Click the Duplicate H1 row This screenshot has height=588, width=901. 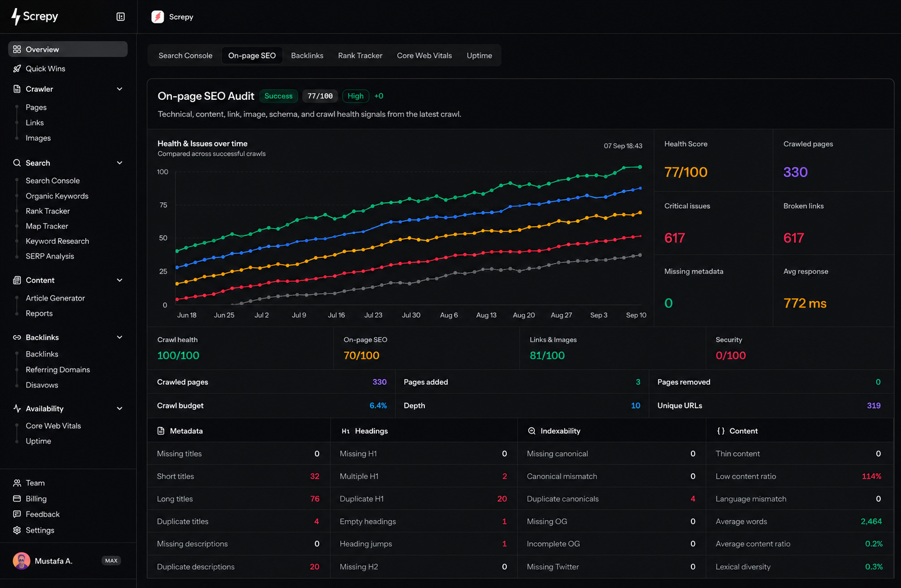tap(423, 499)
